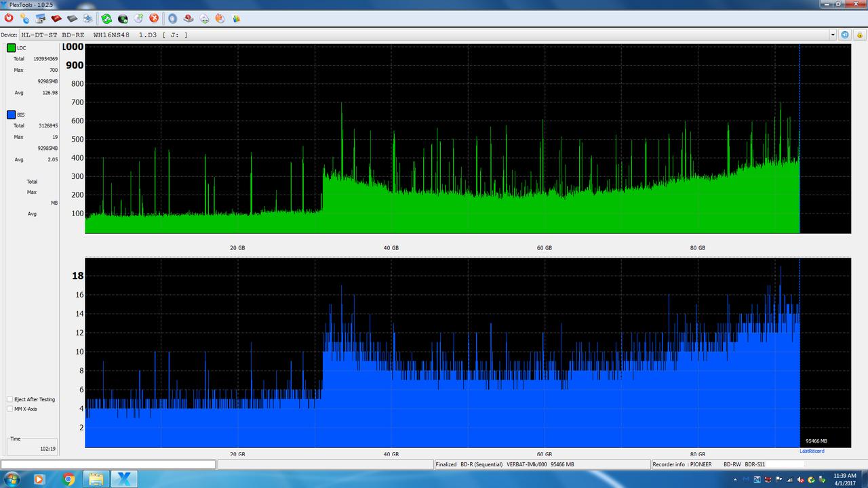Click the blue BIS color swatch
This screenshot has width=868, height=488.
pyautogui.click(x=12, y=115)
